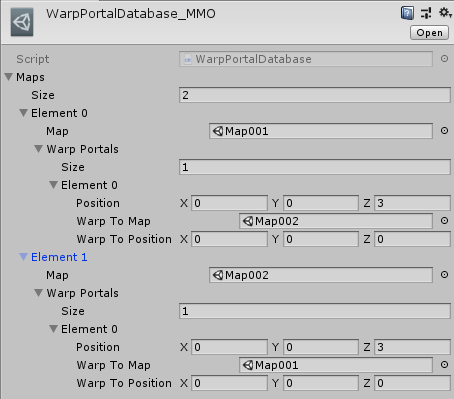
Task: Click Position Z field in Element 1 portal
Action: (x=412, y=347)
